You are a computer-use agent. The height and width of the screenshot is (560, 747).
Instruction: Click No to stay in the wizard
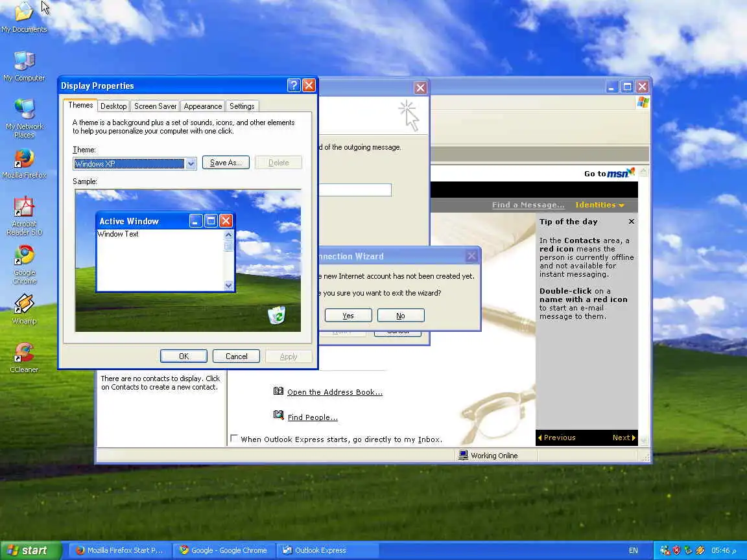click(401, 316)
